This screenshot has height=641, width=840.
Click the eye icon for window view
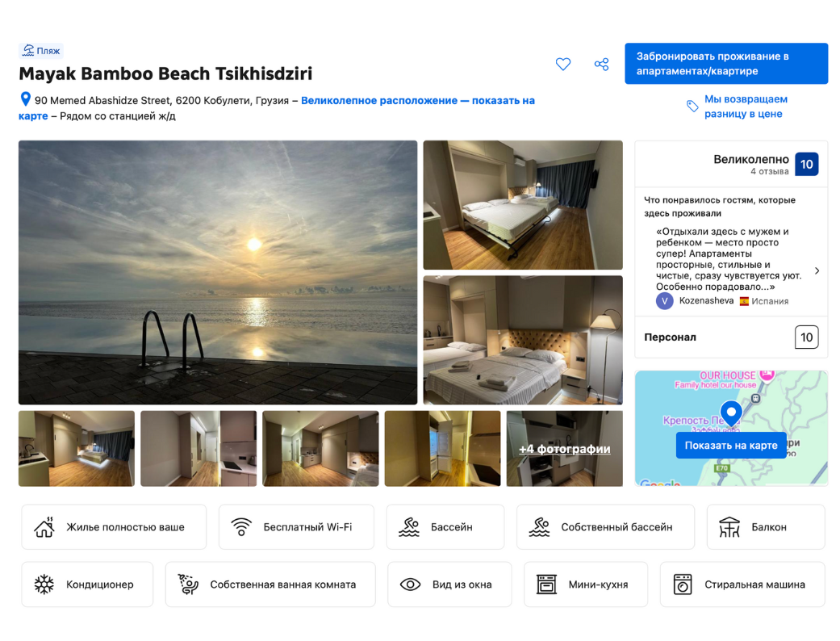pos(410,584)
